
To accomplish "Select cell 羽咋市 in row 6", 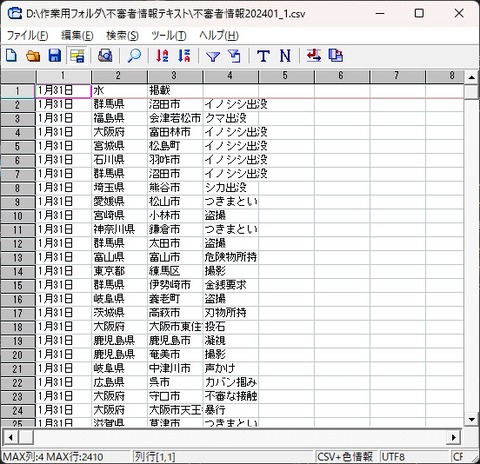I will [175, 160].
